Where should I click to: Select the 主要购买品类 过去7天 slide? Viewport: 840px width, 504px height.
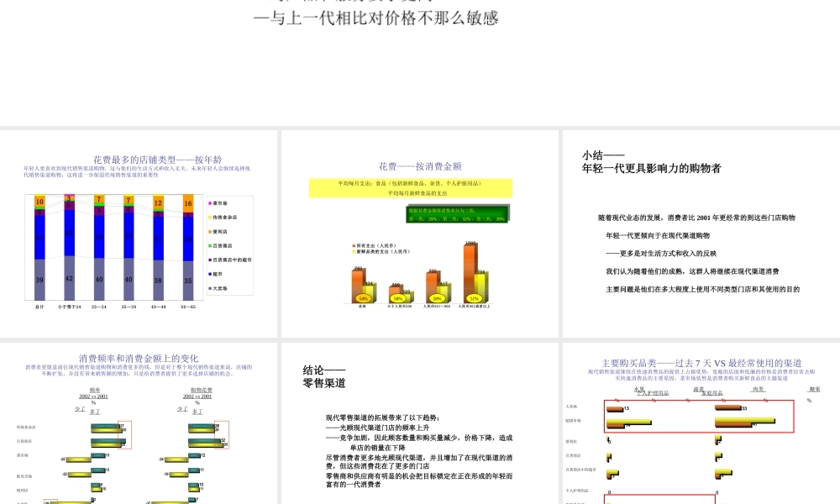point(701,423)
